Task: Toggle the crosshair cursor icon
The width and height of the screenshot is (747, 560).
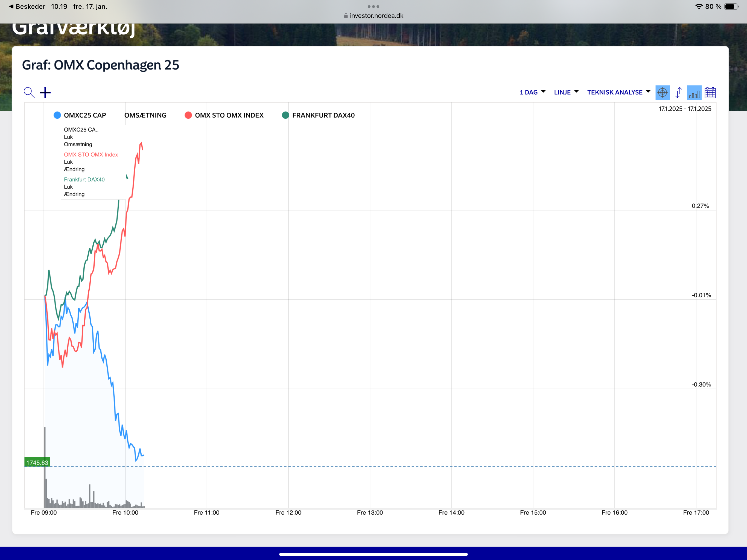Action: click(x=662, y=92)
